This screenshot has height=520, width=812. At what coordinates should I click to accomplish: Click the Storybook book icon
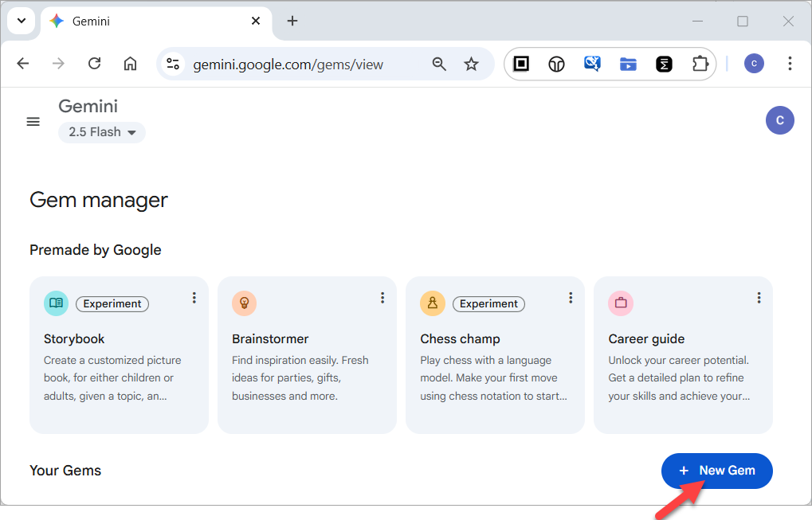click(x=56, y=303)
